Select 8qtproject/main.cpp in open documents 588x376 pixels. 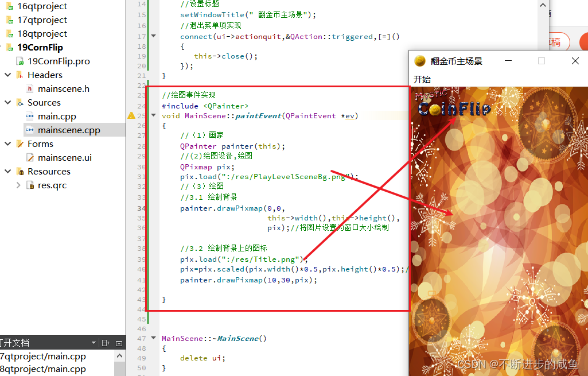click(x=43, y=369)
